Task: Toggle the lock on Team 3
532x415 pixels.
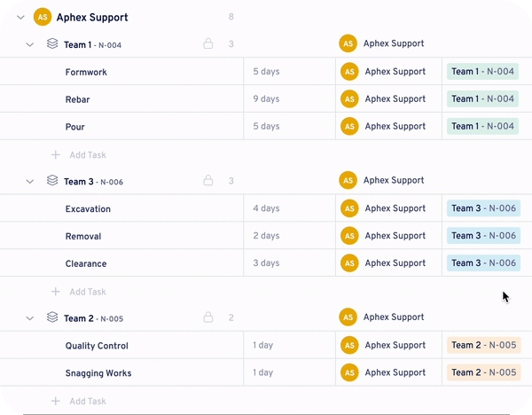Action: [x=208, y=181]
